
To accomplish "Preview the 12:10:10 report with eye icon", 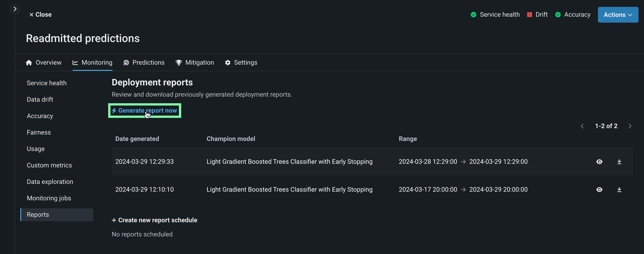I will point(599,189).
